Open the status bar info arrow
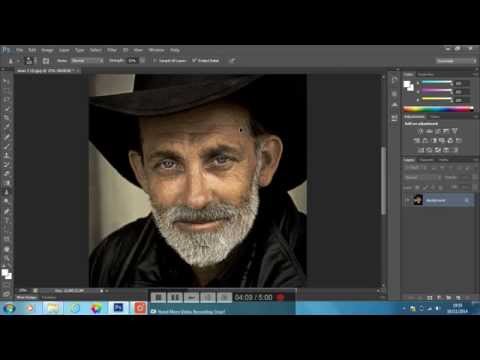 pyautogui.click(x=102, y=291)
